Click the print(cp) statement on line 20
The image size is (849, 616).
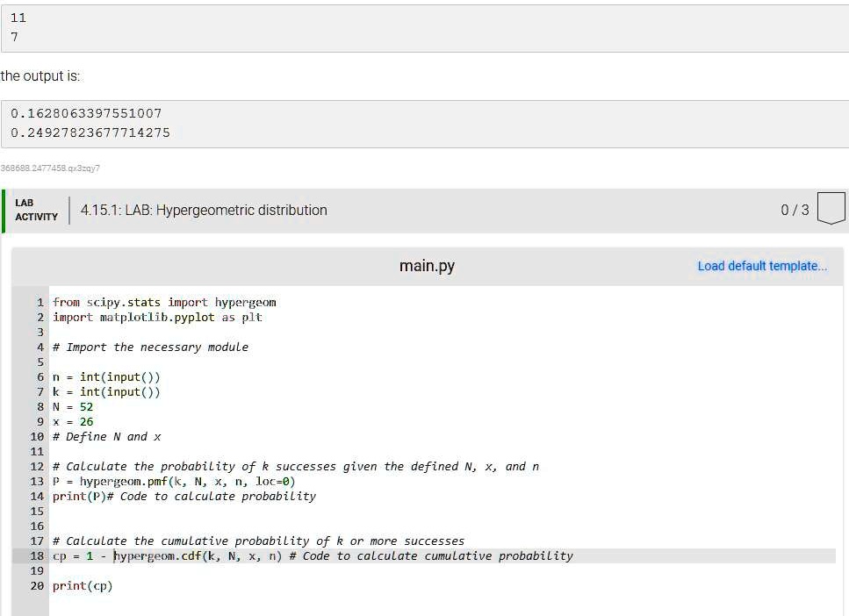click(83, 586)
